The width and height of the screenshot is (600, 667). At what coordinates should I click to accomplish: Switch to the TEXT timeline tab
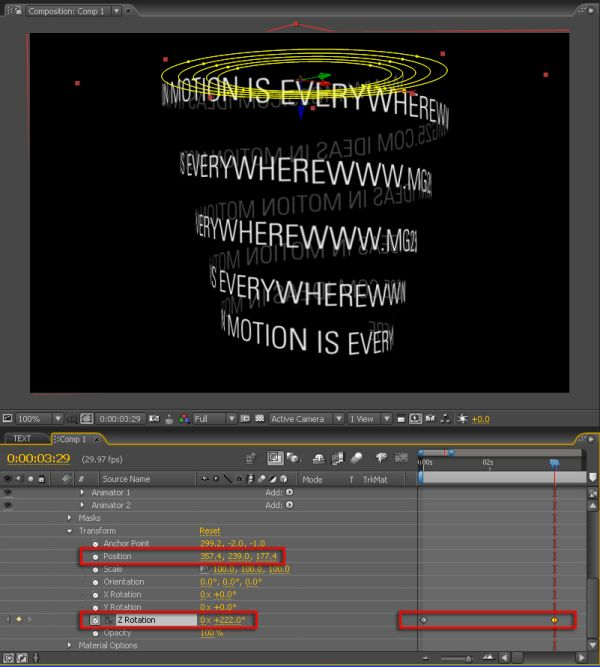(22, 438)
